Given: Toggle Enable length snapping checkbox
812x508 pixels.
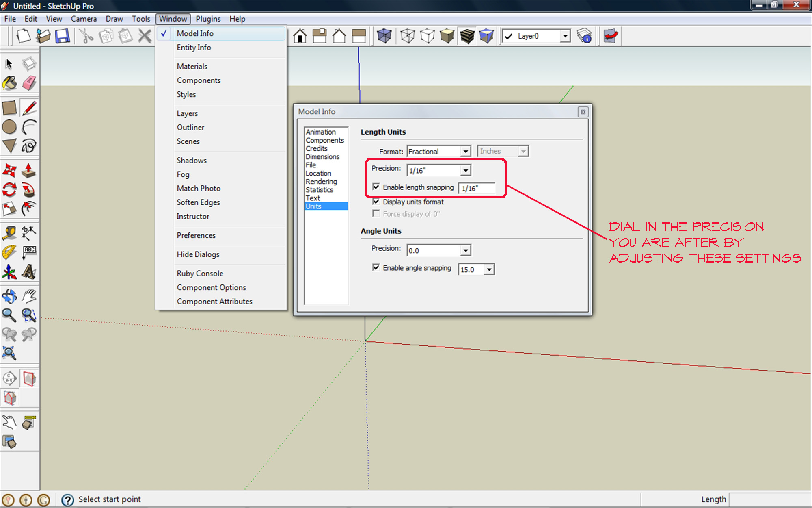Looking at the screenshot, I should pyautogui.click(x=376, y=187).
